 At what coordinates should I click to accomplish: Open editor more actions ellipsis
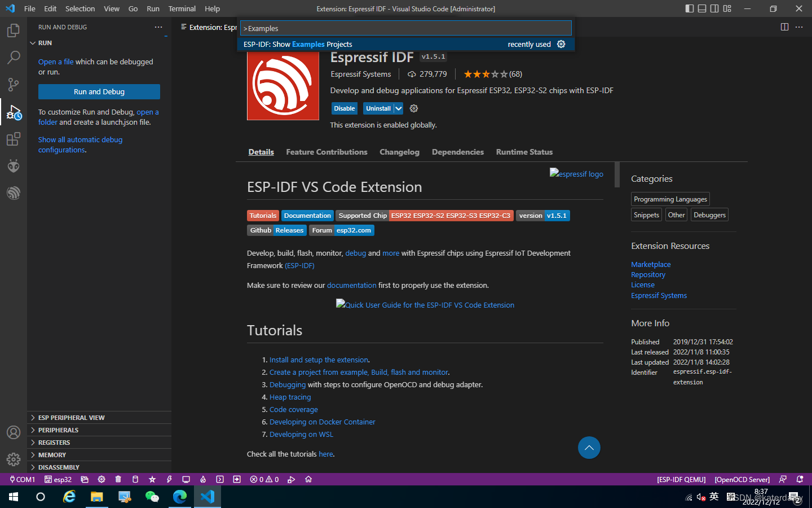799,27
